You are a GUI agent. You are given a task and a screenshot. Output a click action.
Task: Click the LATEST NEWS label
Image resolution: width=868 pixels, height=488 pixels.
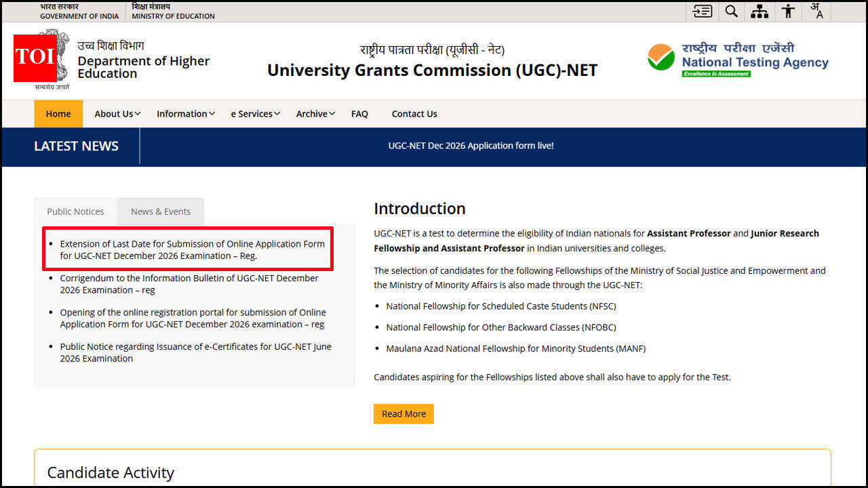tap(77, 146)
